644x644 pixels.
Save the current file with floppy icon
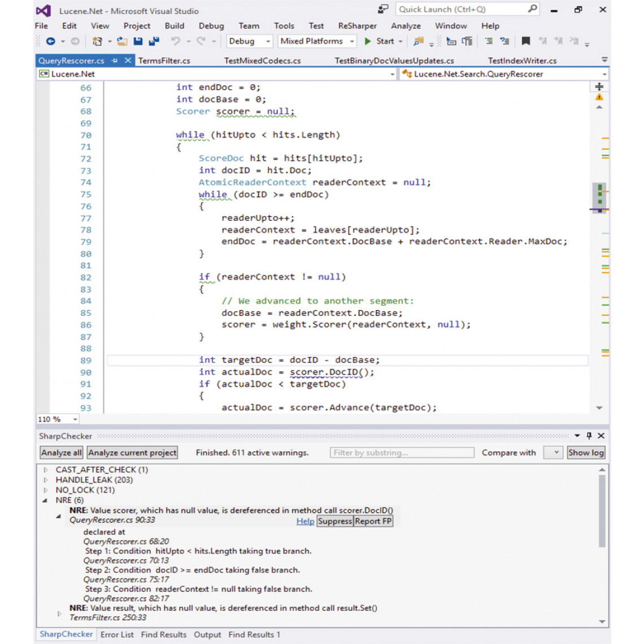pos(138,41)
